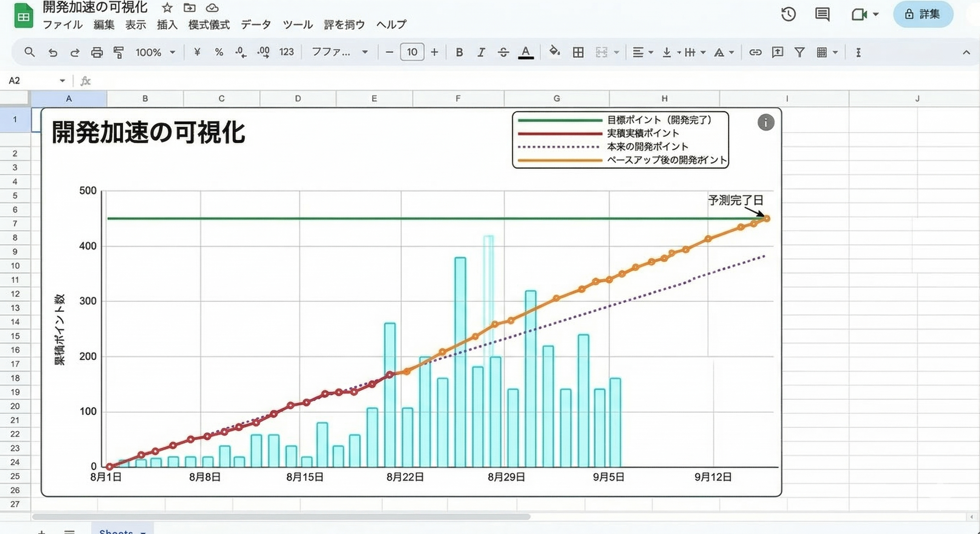Open the comments icon in header

822,15
